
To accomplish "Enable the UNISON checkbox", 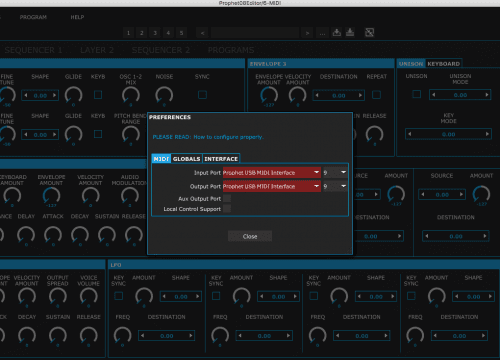I will click(417, 94).
